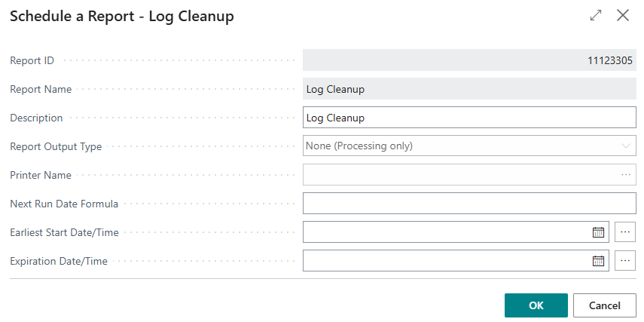
Task: Confirm scheduling with the OK button
Action: 536,305
